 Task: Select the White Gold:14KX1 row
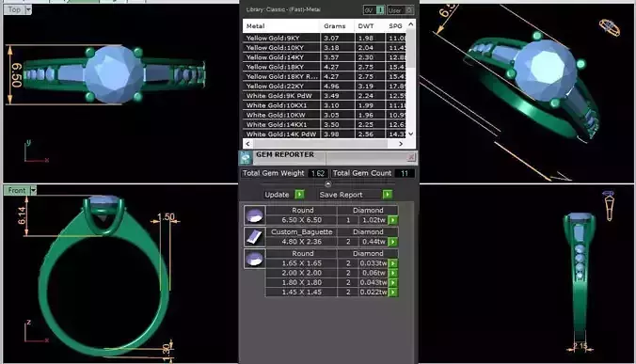tap(325, 124)
